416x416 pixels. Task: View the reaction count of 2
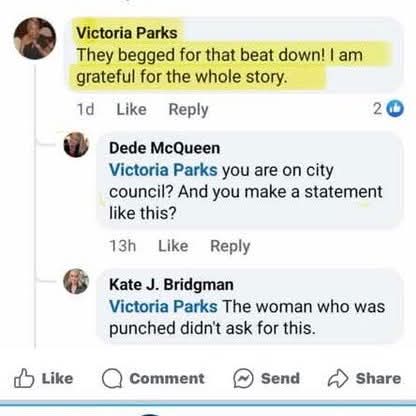[377, 109]
